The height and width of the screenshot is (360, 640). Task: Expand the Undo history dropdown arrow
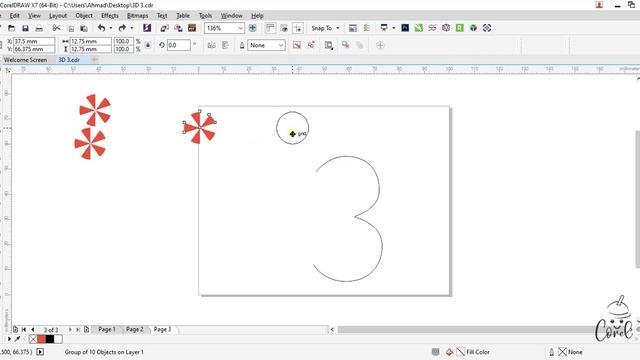111,28
